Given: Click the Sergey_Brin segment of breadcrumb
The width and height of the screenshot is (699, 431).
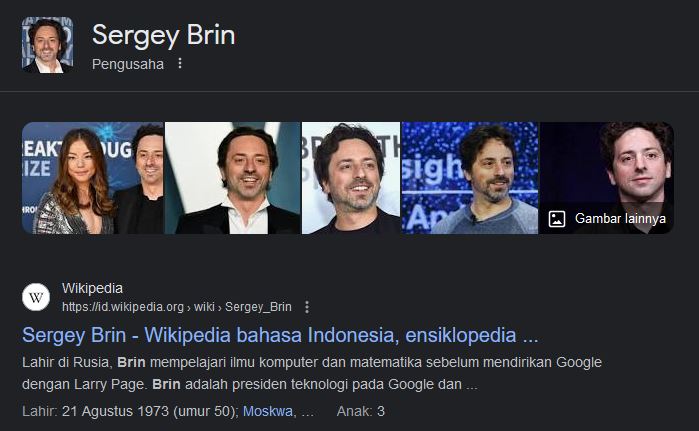Looking at the screenshot, I should 258,307.
